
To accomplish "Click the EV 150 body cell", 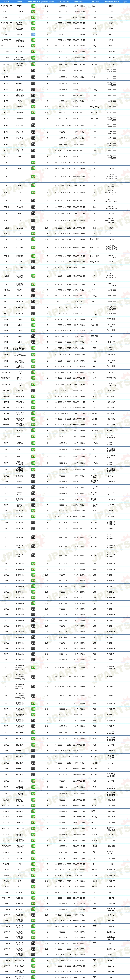I will point(95,34).
